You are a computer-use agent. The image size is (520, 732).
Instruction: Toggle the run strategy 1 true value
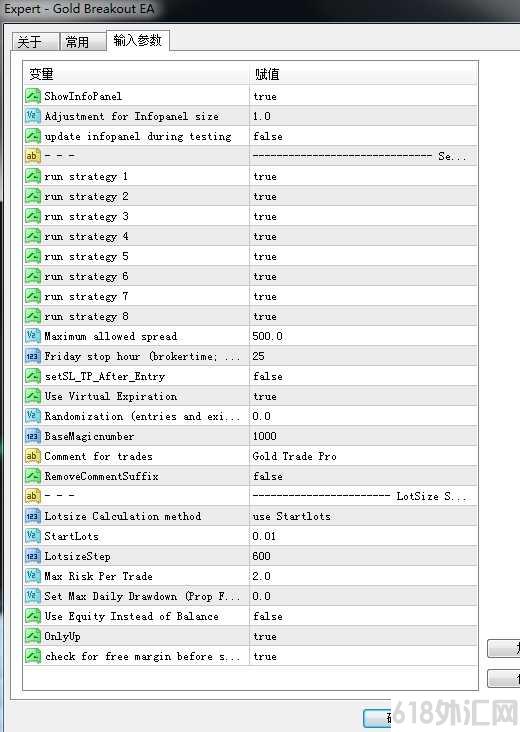point(363,176)
